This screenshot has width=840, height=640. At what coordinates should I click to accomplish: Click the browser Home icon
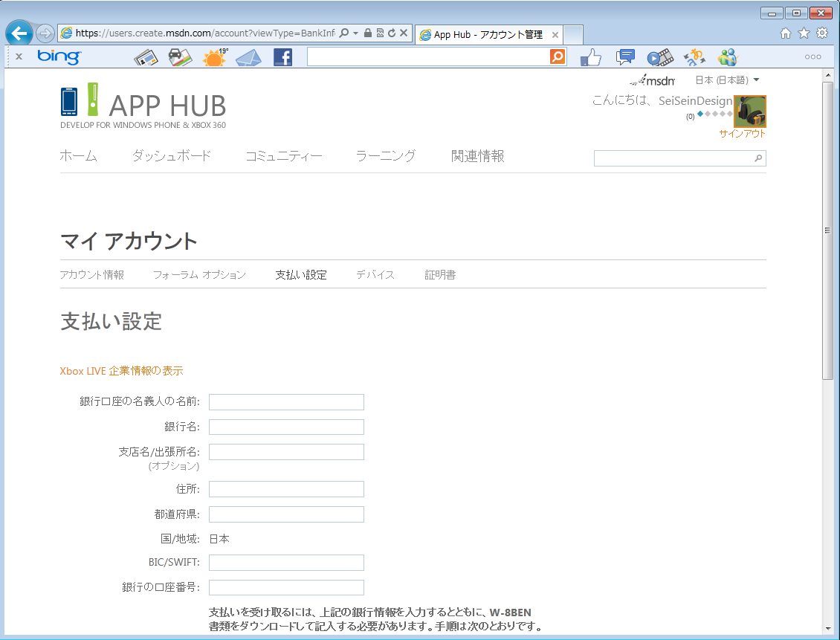tap(785, 33)
